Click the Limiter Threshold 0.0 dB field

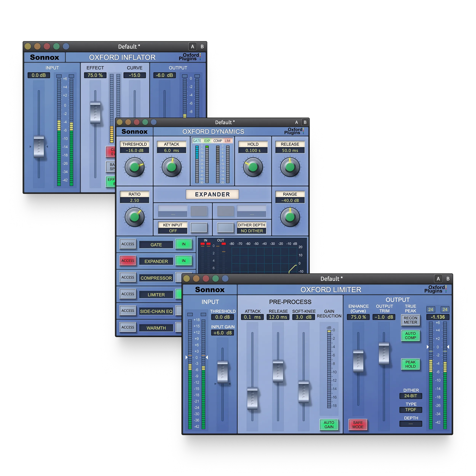222,317
